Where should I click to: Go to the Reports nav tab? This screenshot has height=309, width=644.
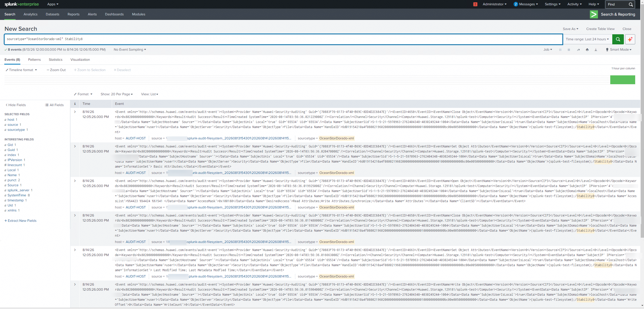(74, 14)
